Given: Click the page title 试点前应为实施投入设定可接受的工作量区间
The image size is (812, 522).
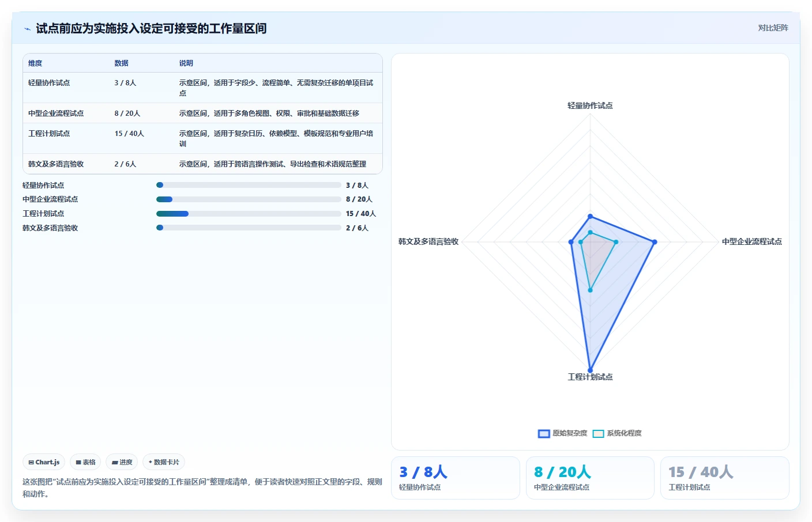Looking at the screenshot, I should [x=151, y=29].
